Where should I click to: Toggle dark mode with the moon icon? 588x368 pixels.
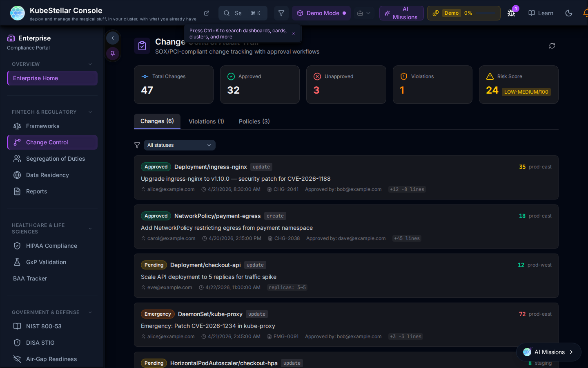568,13
